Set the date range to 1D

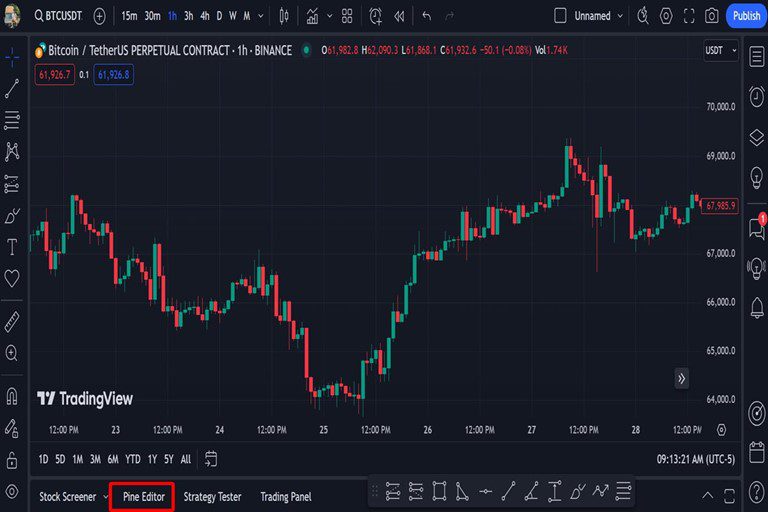click(x=44, y=459)
